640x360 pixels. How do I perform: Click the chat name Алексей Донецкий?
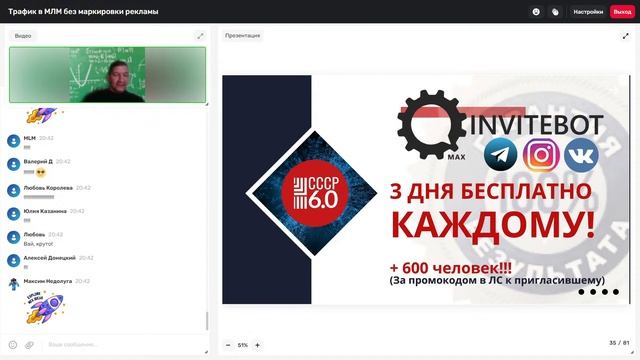coord(49,258)
